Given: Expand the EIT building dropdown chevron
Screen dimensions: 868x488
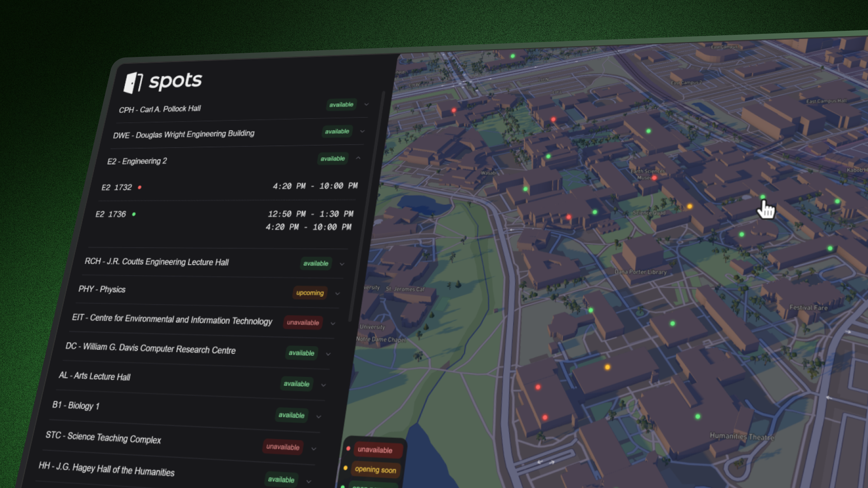Looking at the screenshot, I should 333,324.
